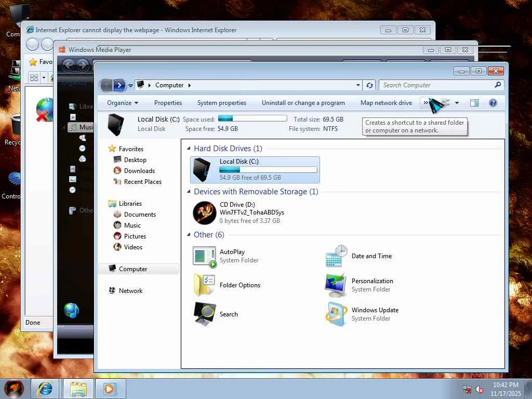Image resolution: width=532 pixels, height=399 pixels.
Task: Select the Personalization monitor icon
Action: click(x=336, y=285)
